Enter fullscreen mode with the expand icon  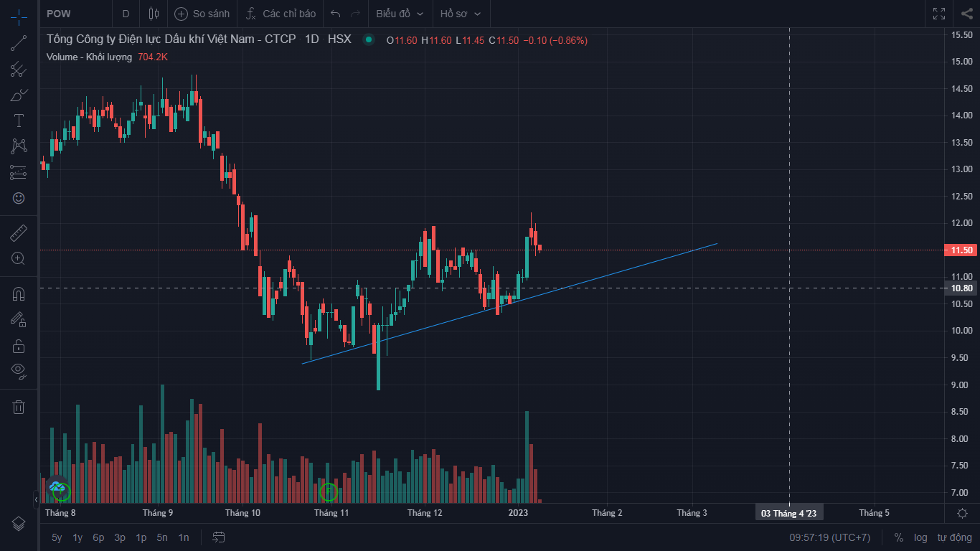[939, 14]
